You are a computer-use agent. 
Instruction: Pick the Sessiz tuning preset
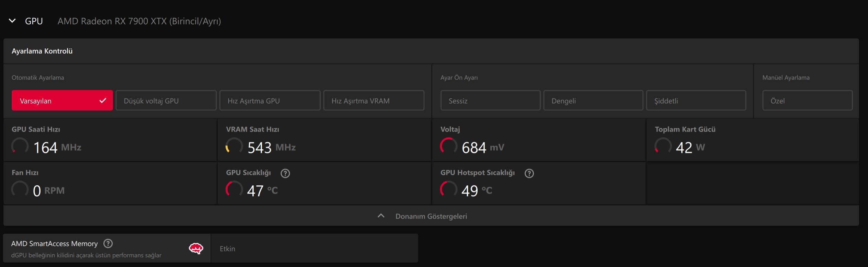pyautogui.click(x=490, y=101)
